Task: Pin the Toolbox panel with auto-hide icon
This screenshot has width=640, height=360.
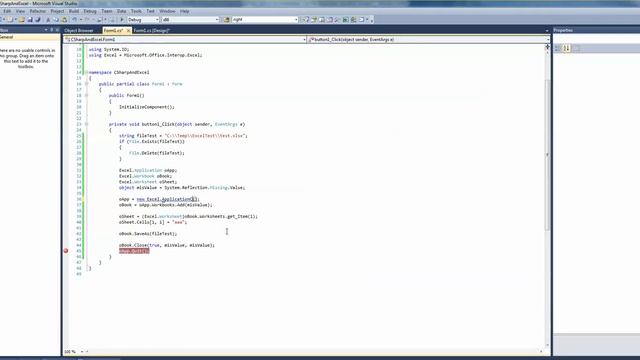Action: pos(51,30)
